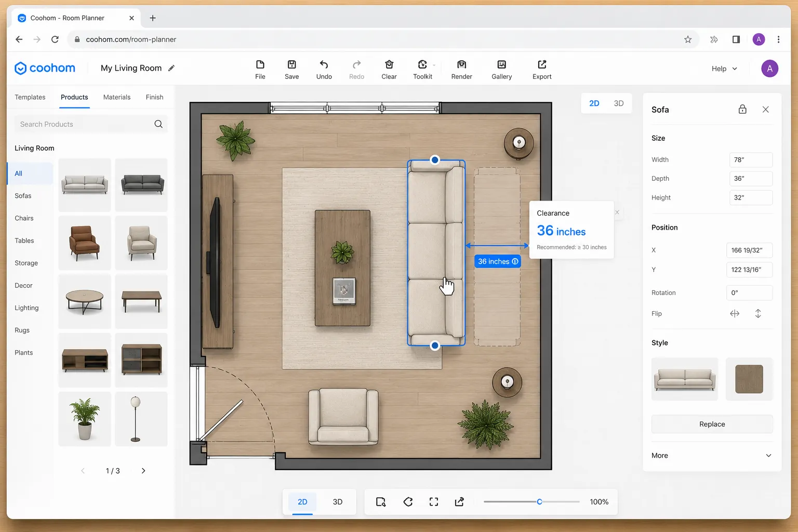Open the Gallery from the toolbar
The width and height of the screenshot is (798, 532).
coord(501,64)
